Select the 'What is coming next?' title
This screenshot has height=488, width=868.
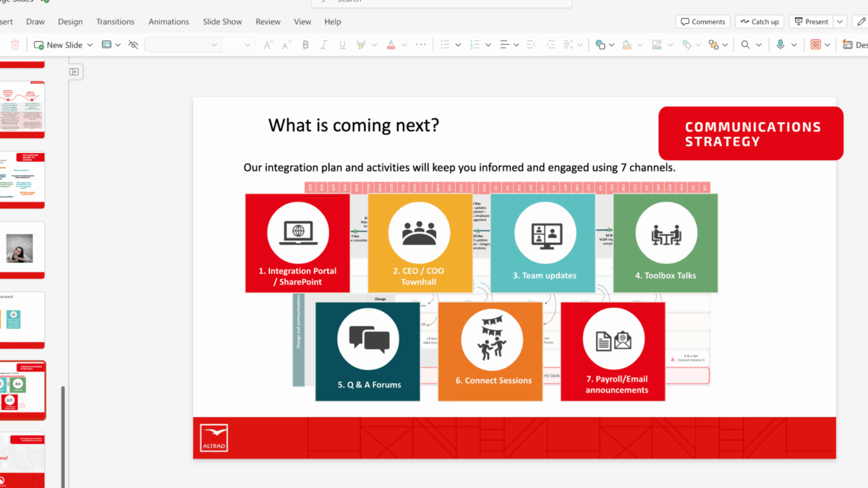pyautogui.click(x=353, y=125)
